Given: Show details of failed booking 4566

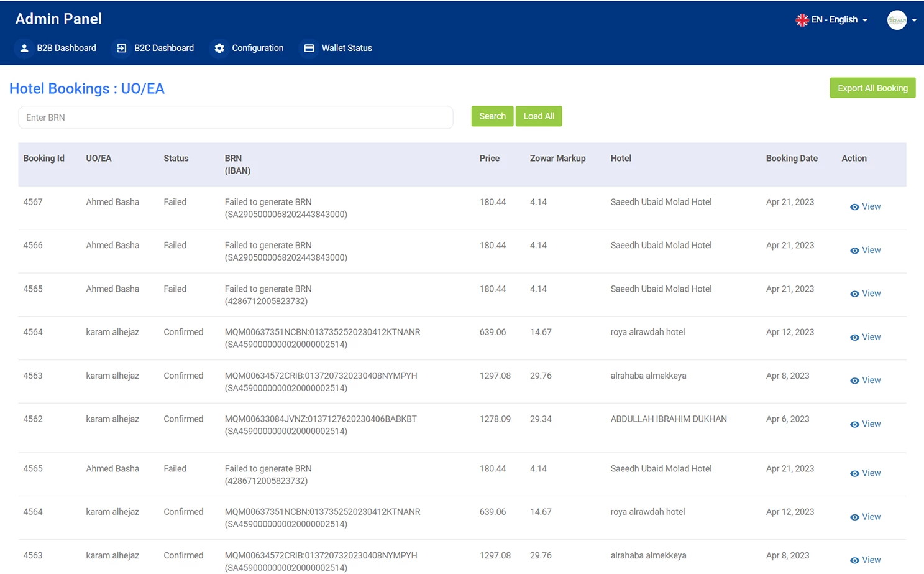Looking at the screenshot, I should [x=854, y=250].
